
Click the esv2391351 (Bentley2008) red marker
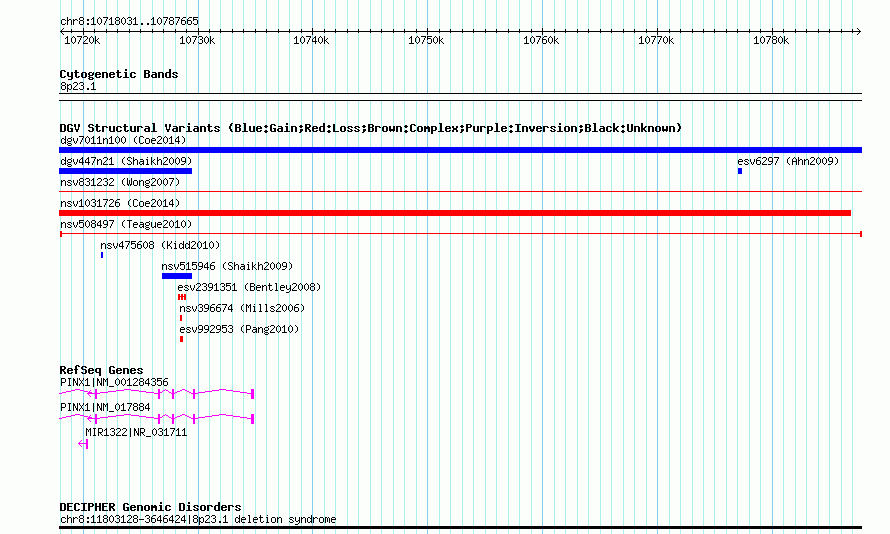(182, 297)
